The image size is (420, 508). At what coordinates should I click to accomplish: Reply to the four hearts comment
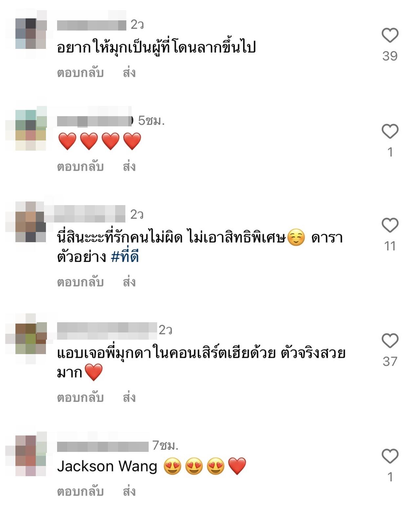80,166
